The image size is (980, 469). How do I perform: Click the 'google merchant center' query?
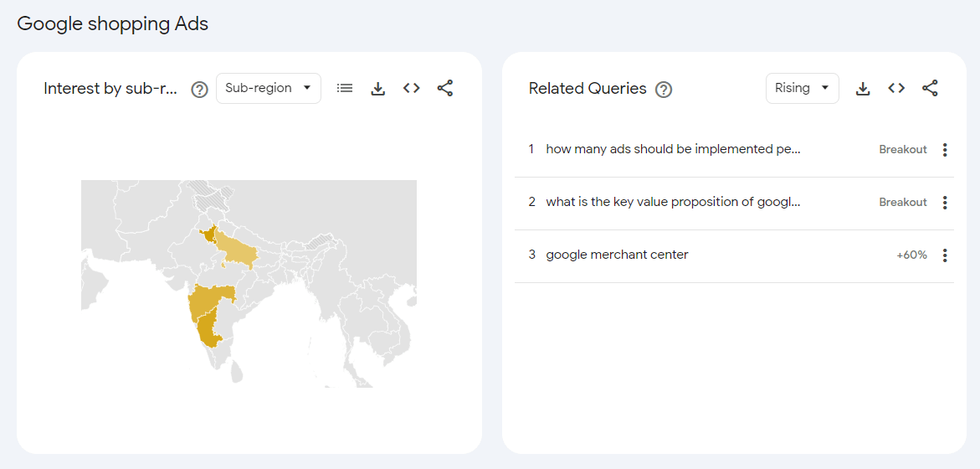point(617,255)
